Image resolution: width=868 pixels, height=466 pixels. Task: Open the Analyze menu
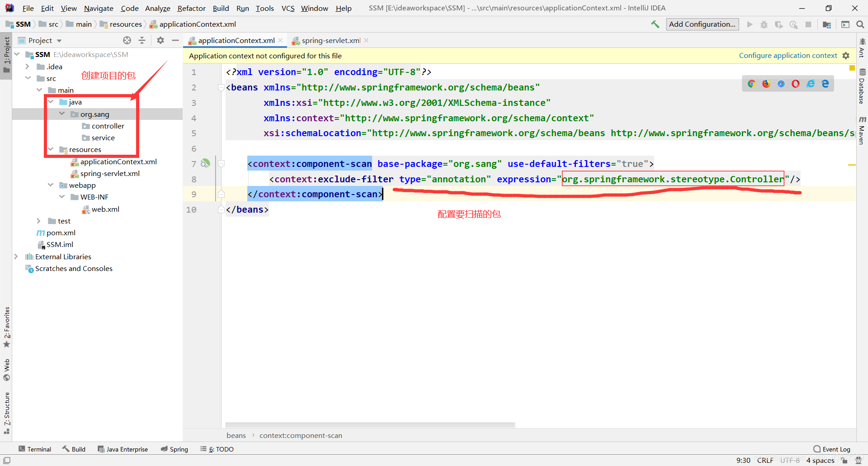tap(157, 8)
